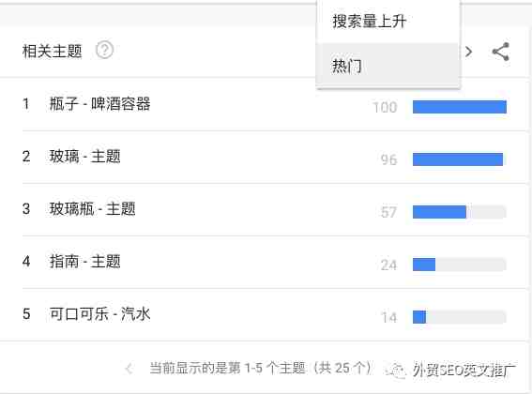
Task: Click the blue bar for value 100
Action: click(460, 107)
